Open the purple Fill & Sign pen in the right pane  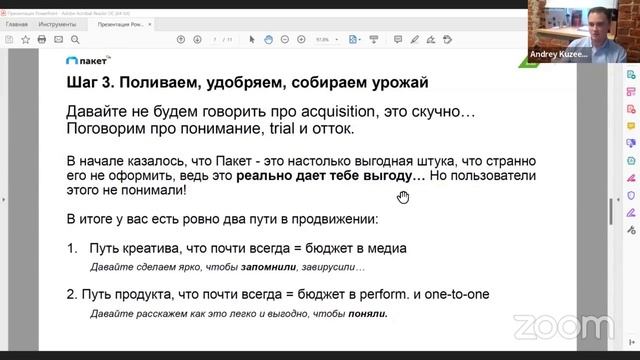[x=631, y=213]
